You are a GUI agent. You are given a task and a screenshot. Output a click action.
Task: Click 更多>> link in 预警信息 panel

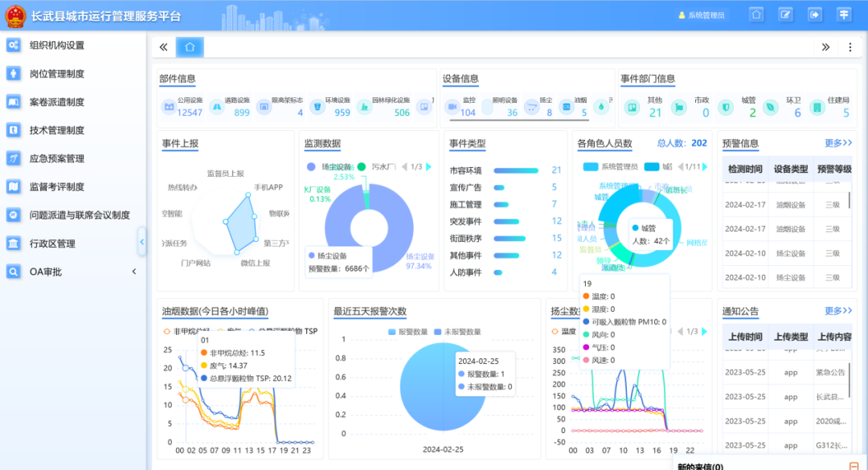(838, 143)
